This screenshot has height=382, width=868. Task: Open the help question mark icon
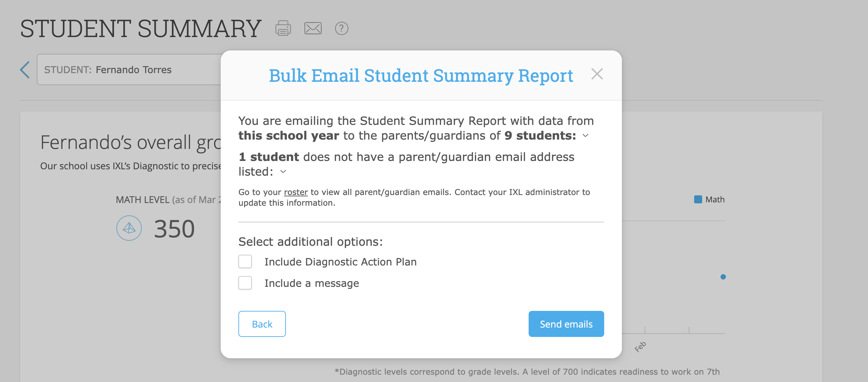click(341, 29)
